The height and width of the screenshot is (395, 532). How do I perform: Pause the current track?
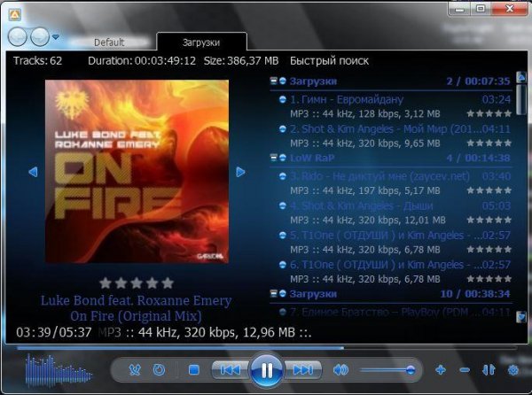tap(267, 370)
